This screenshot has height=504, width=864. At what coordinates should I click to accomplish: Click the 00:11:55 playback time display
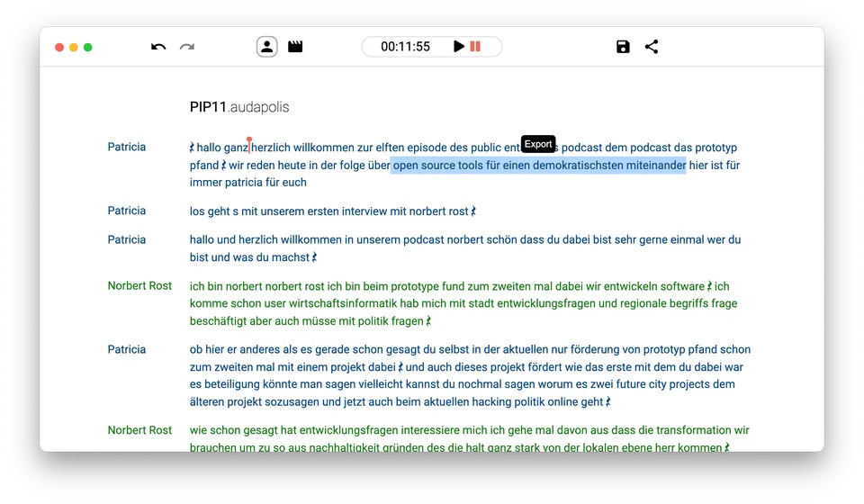click(405, 47)
